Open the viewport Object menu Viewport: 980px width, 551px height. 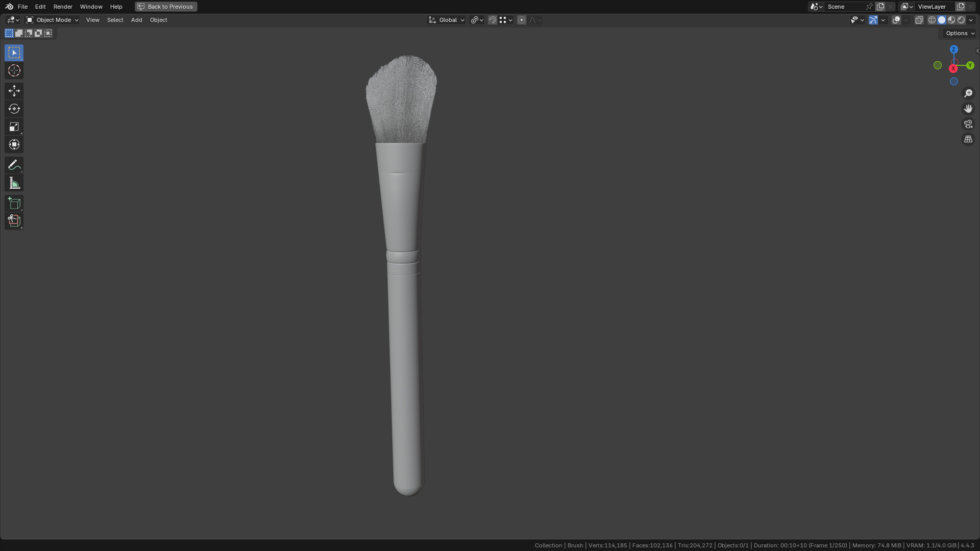point(158,20)
